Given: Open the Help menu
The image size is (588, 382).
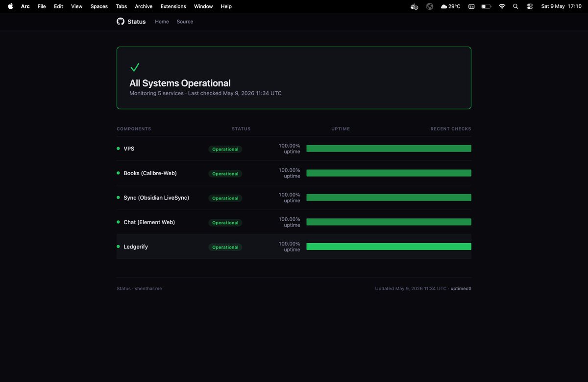Looking at the screenshot, I should [226, 6].
